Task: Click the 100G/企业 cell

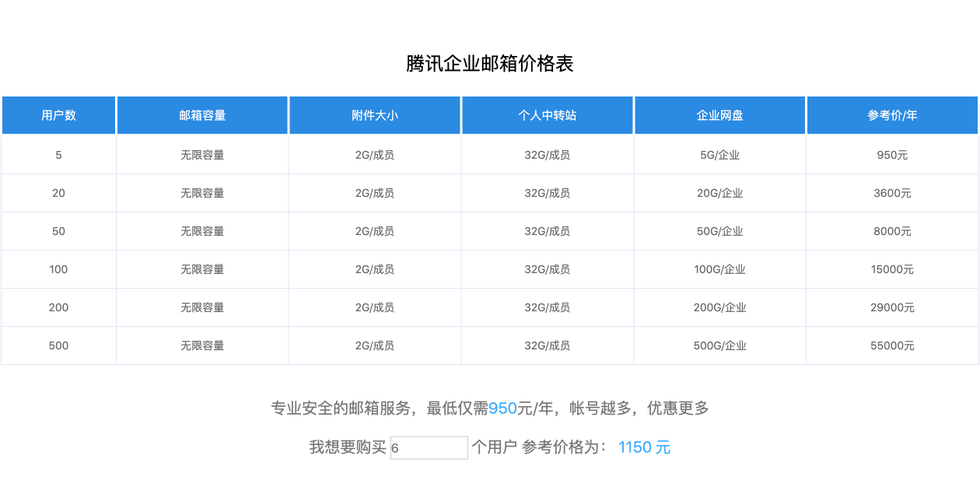Action: click(x=719, y=269)
